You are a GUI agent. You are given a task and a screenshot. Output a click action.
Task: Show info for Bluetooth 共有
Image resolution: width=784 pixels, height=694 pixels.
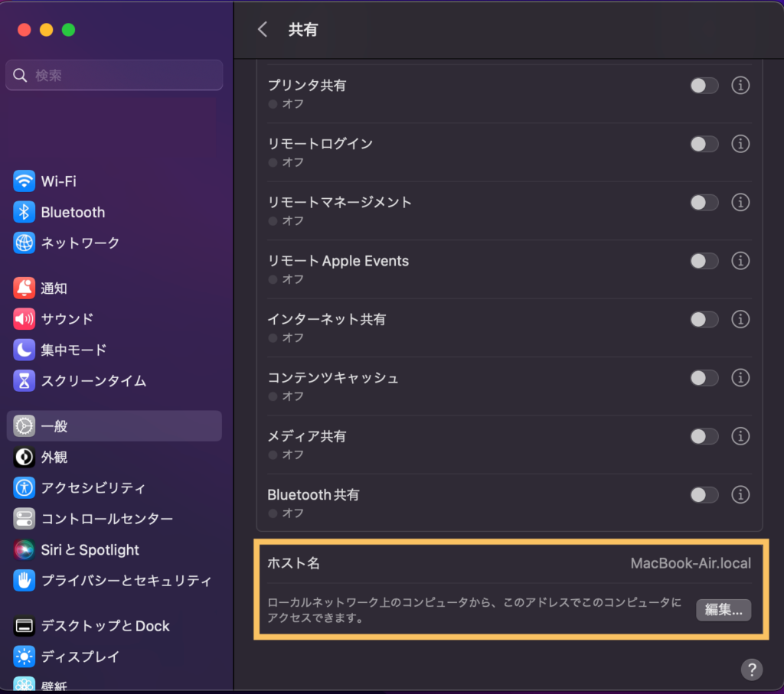point(740,494)
